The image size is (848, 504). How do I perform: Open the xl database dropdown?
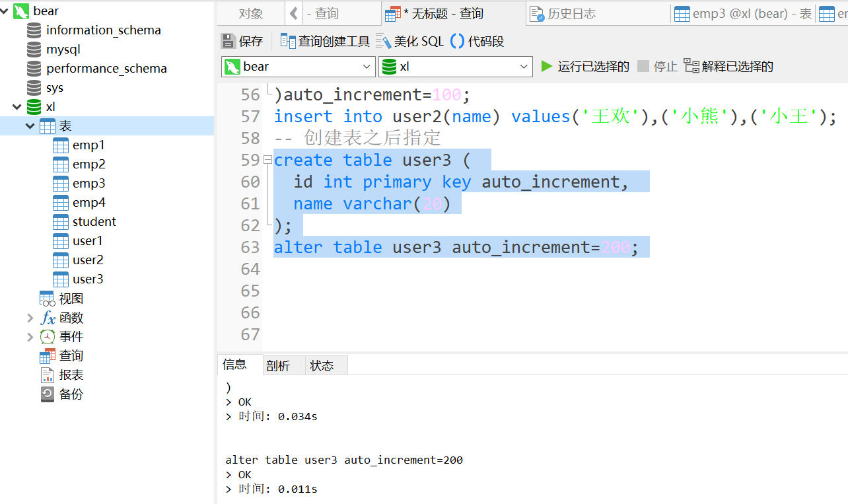point(524,67)
